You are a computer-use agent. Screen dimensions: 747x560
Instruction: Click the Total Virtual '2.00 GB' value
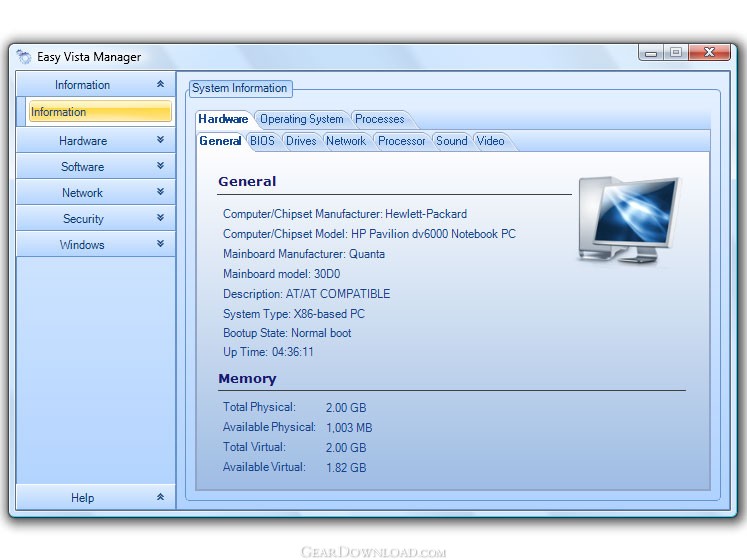point(346,448)
